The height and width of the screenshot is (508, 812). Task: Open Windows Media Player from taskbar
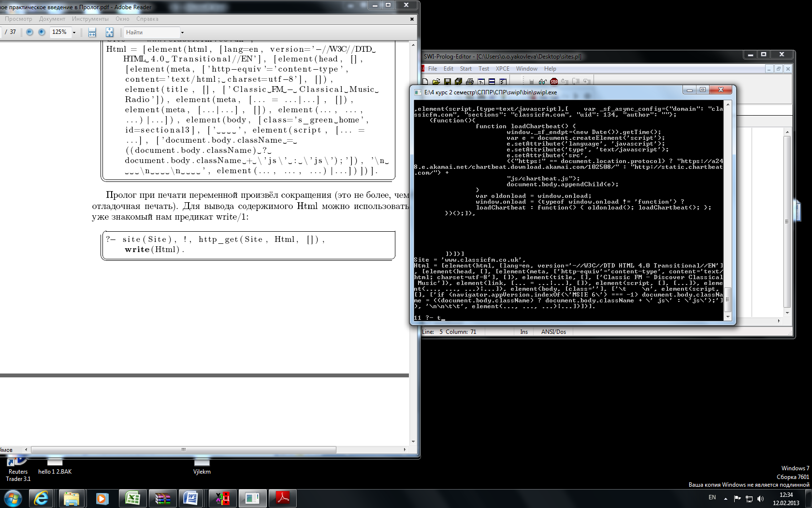101,498
